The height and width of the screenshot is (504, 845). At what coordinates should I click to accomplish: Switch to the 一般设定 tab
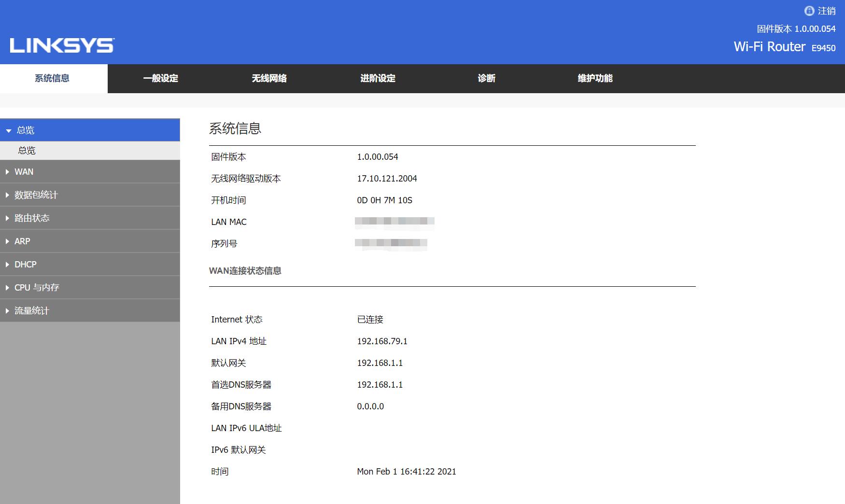click(x=161, y=78)
